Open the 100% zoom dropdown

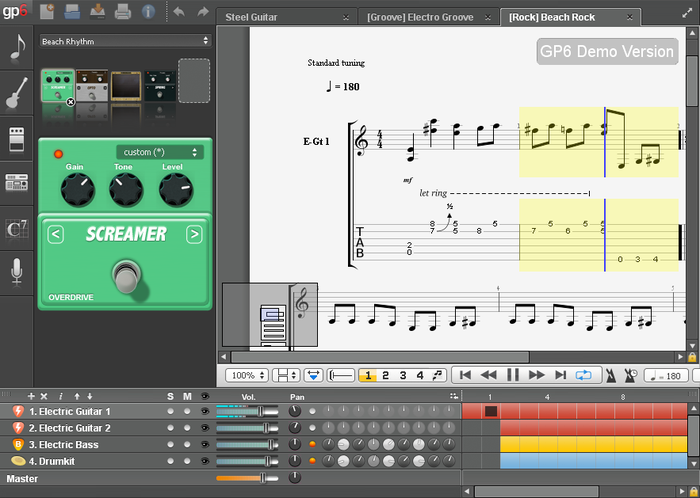[247, 375]
